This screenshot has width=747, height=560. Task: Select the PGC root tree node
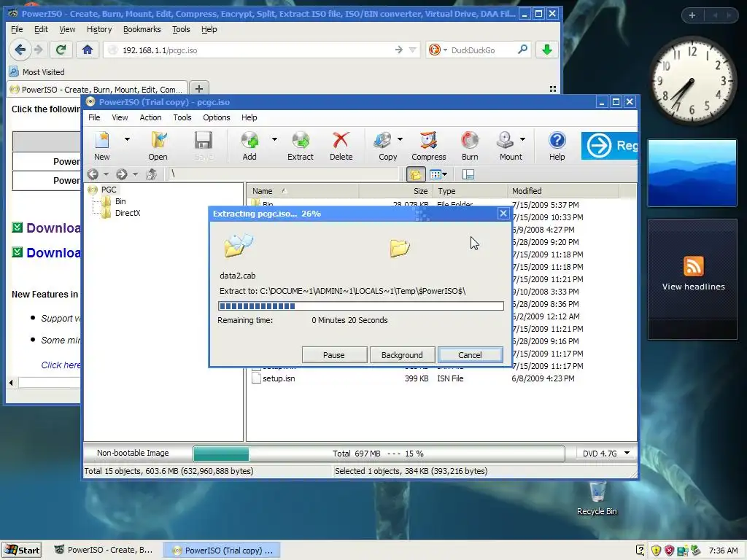tap(109, 190)
